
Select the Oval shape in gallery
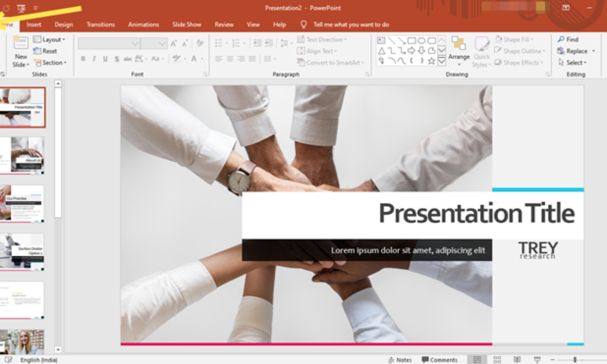tap(421, 40)
